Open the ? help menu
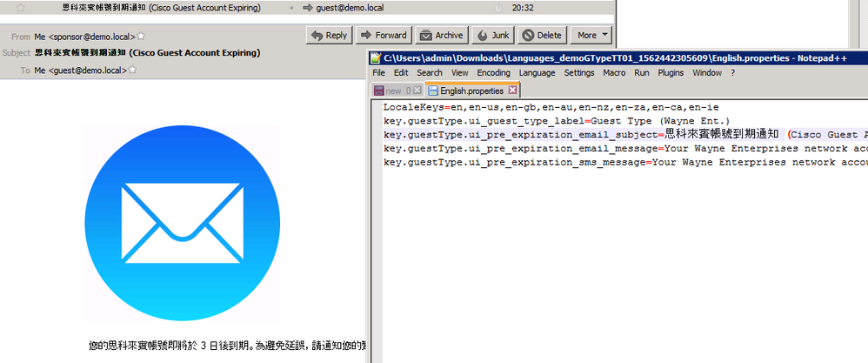The image size is (868, 363). (733, 72)
